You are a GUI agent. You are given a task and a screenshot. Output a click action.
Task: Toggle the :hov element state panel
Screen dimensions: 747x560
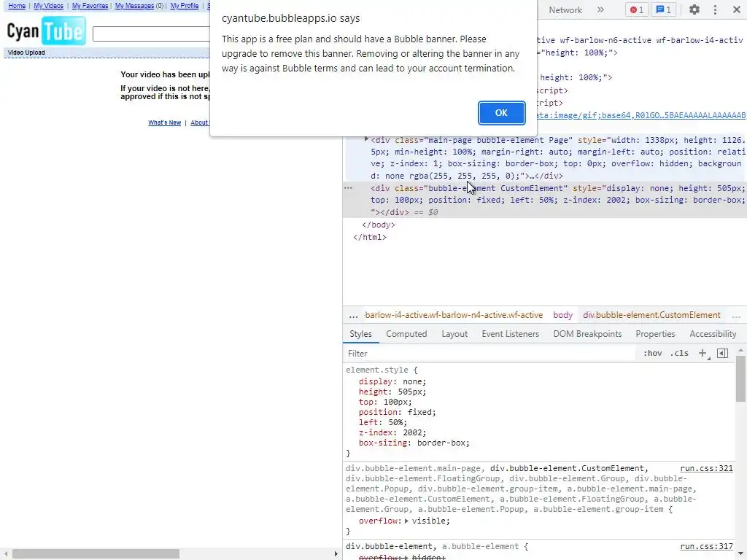(x=652, y=354)
